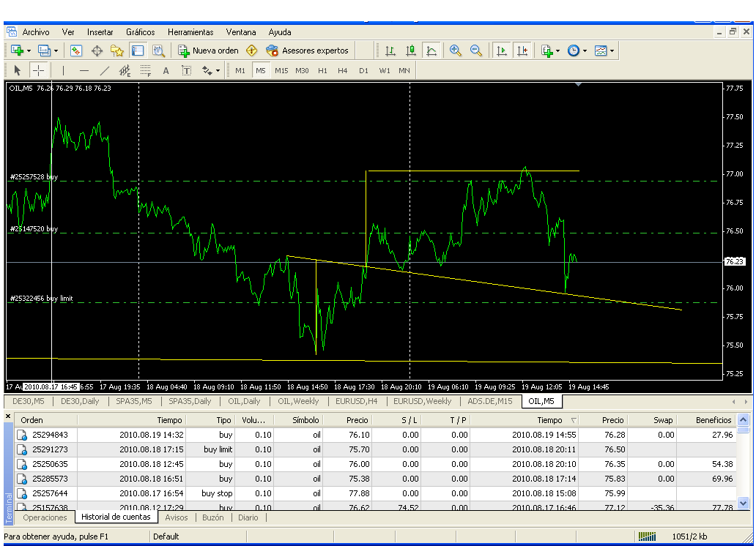The height and width of the screenshot is (546, 756).
Task: Open the chart templates dropdown
Action: click(x=604, y=51)
